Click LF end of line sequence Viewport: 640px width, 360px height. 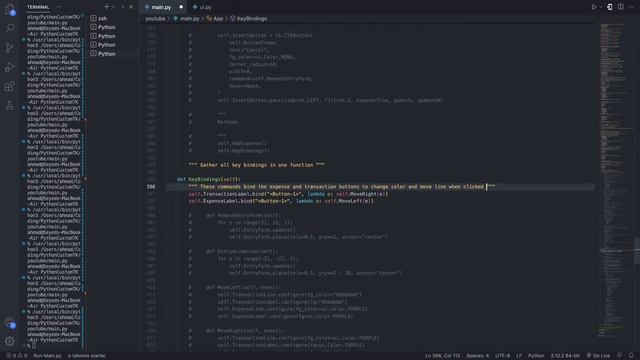[x=518, y=356]
